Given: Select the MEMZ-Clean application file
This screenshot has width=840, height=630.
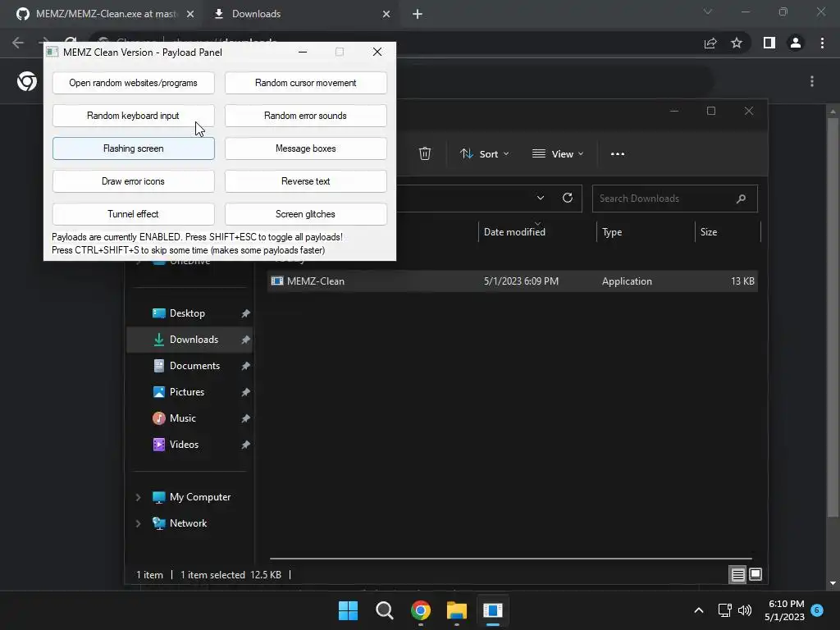Looking at the screenshot, I should (512, 281).
